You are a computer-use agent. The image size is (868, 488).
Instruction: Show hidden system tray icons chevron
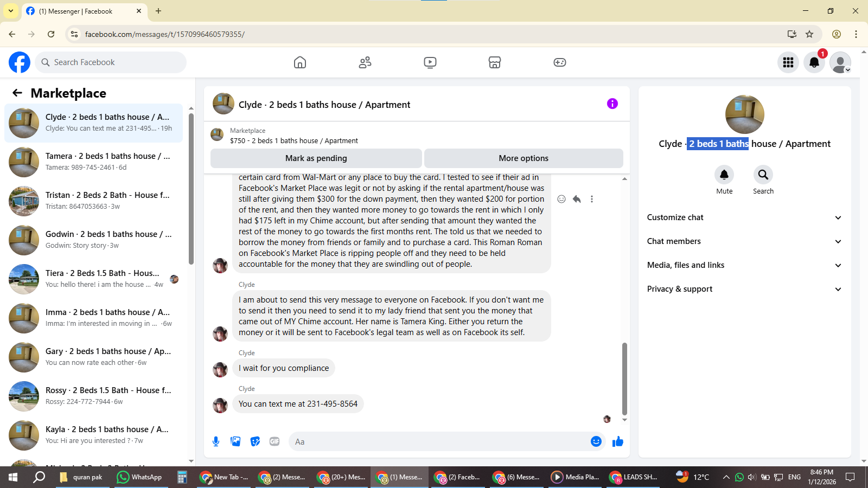pos(726,477)
